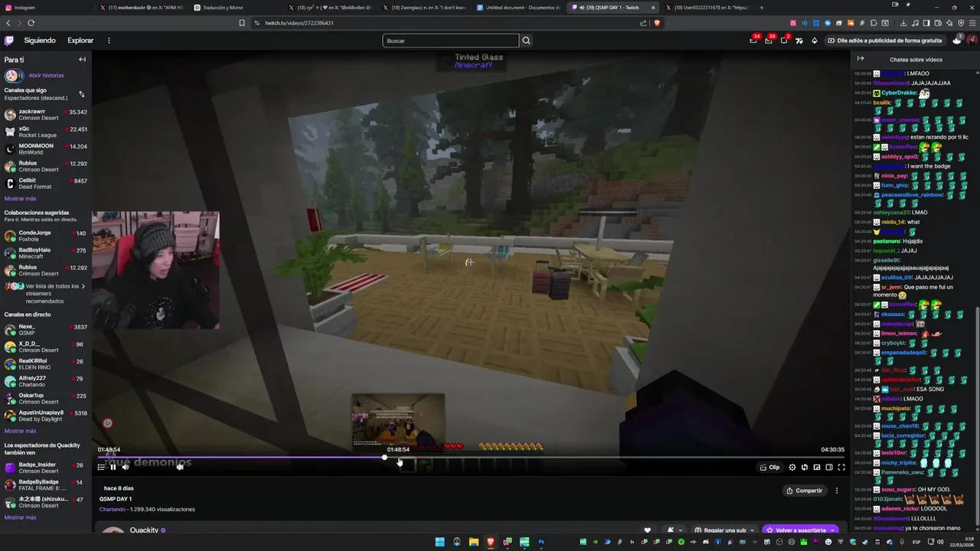The width and height of the screenshot is (980, 551).
Task: Toggle picture-in-picture mini player
Action: click(x=817, y=468)
